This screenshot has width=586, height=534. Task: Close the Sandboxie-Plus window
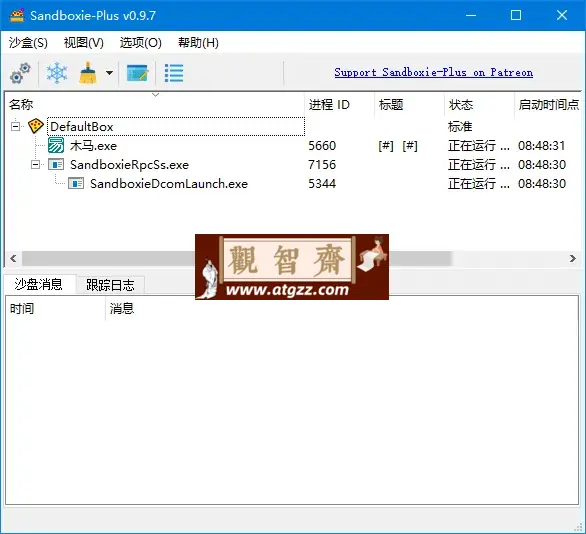[x=562, y=15]
